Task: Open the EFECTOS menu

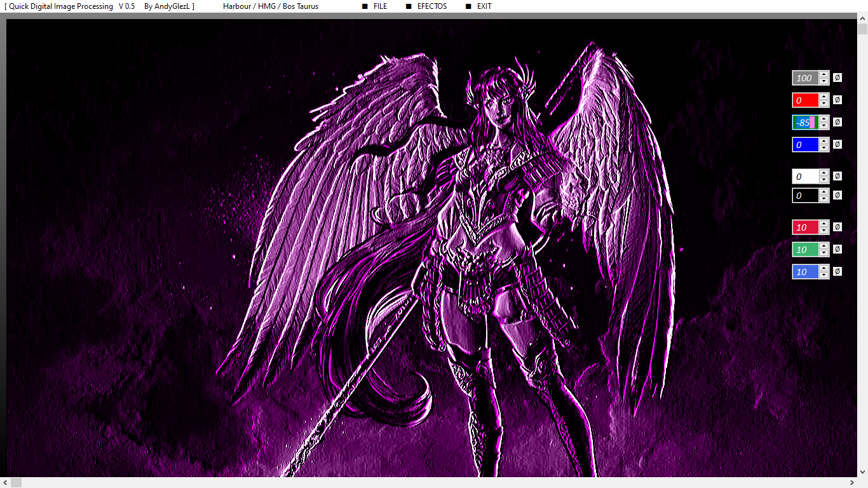Action: [x=431, y=6]
